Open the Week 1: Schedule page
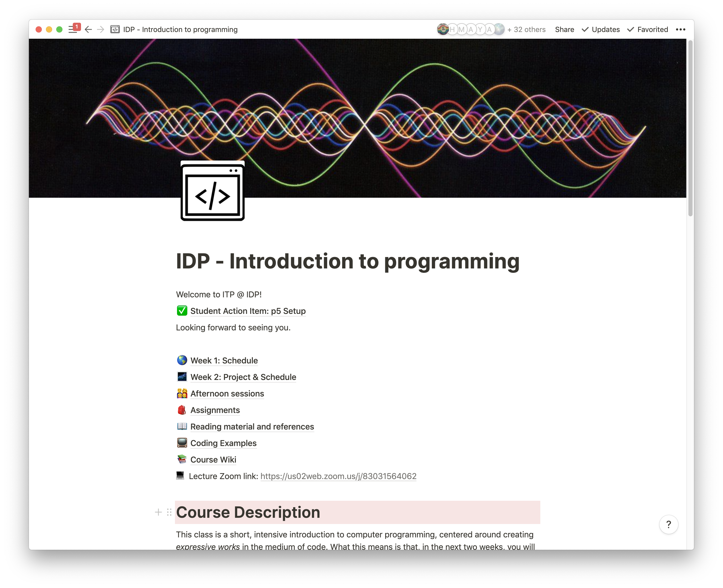Screen dimensions: 723x588 coord(224,360)
